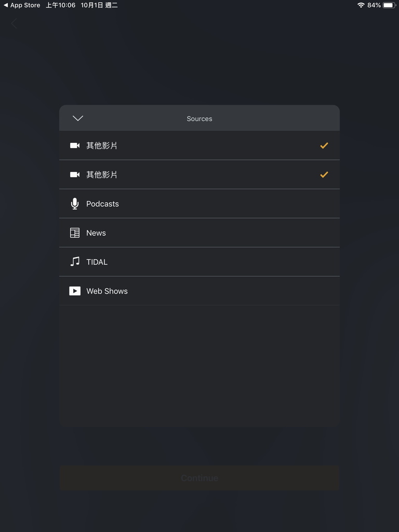The image size is (399, 532).
Task: Collapse the Sources panel with the chevron
Action: [78, 118]
